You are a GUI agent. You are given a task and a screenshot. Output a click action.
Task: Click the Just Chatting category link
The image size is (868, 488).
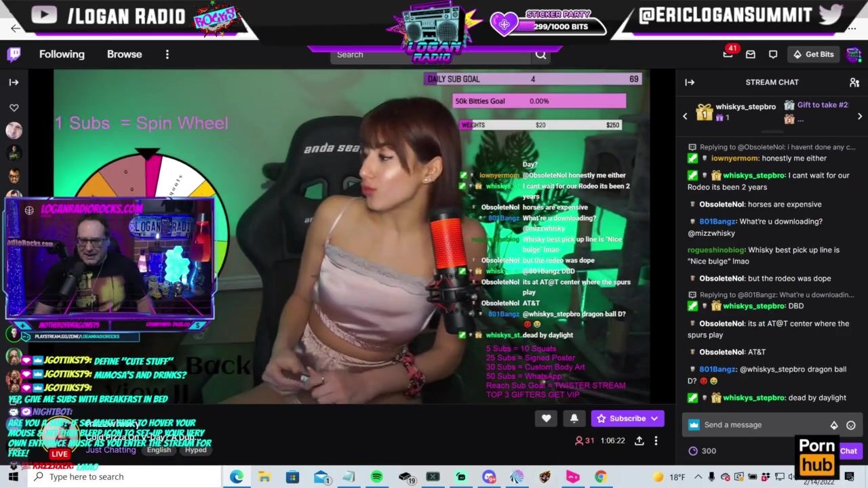pos(111,449)
